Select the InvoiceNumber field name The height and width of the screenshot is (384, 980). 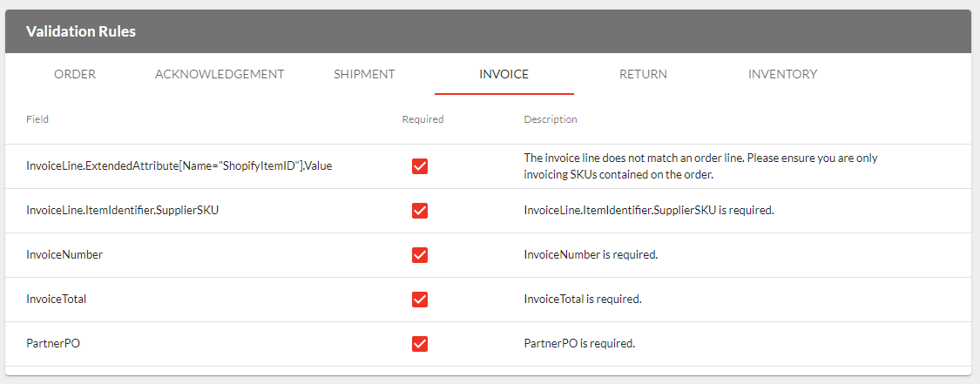tap(64, 255)
